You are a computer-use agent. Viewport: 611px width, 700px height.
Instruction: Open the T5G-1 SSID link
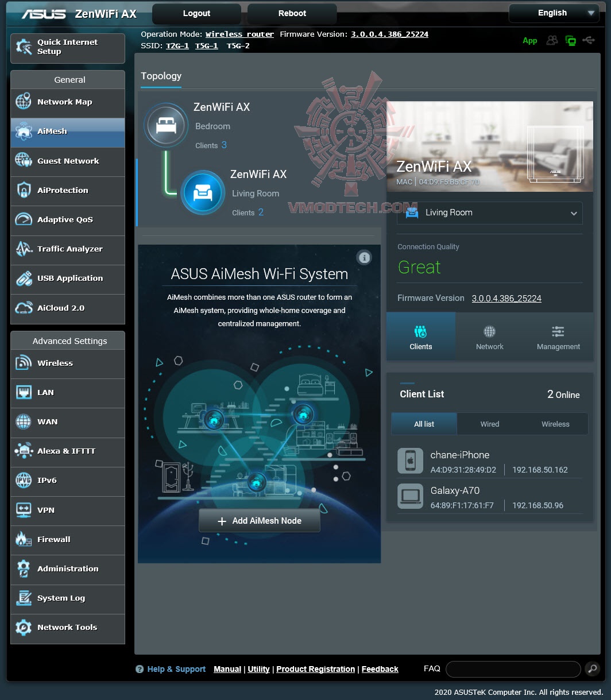tap(207, 46)
